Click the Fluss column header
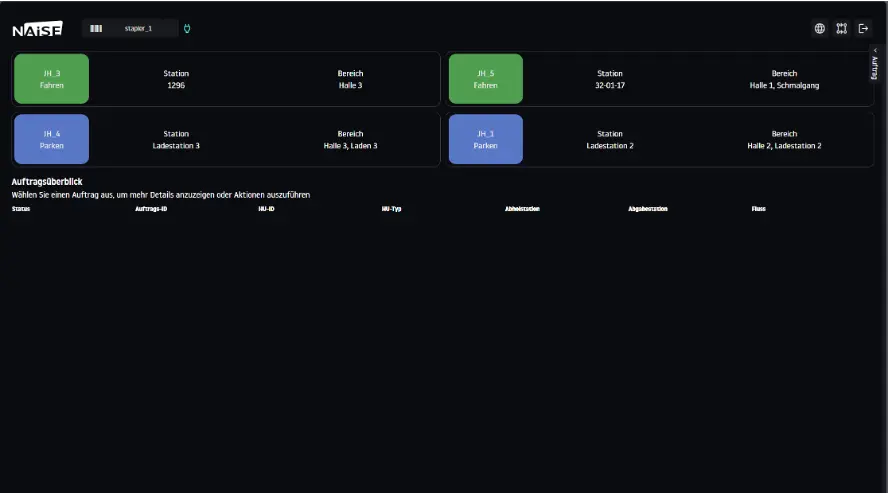Screen dimensions: 888x493 [x=759, y=209]
